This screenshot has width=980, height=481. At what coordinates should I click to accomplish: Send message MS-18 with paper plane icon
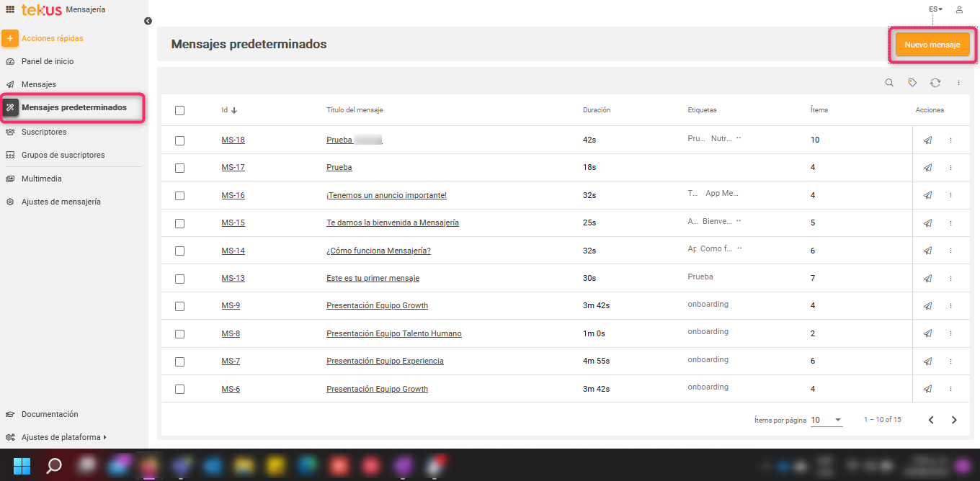click(927, 140)
